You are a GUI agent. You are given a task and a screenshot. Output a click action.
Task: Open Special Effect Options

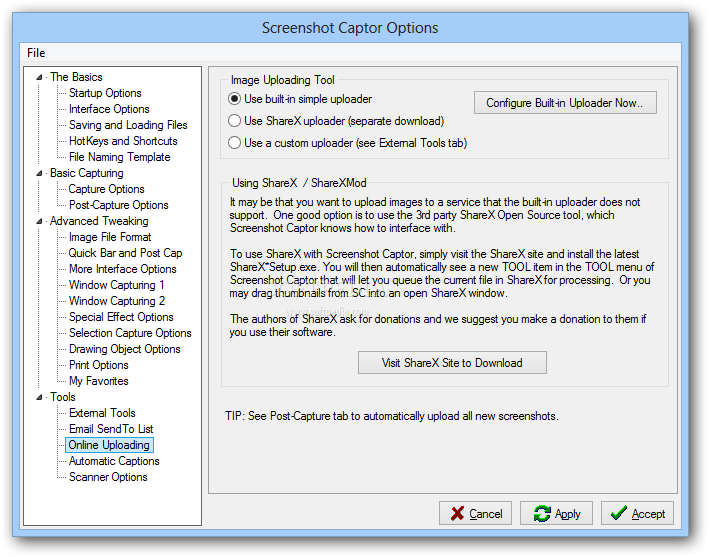[x=121, y=317]
